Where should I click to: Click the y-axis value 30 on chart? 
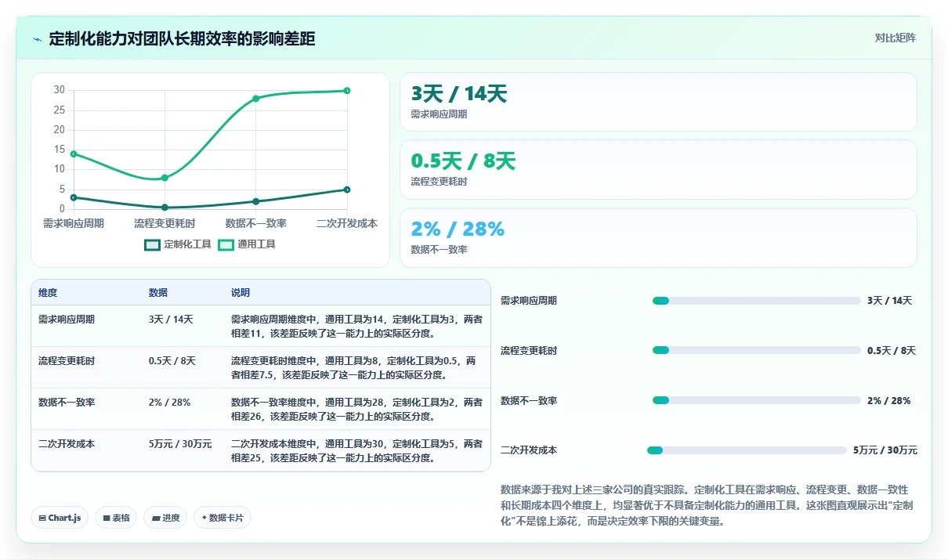click(x=60, y=90)
